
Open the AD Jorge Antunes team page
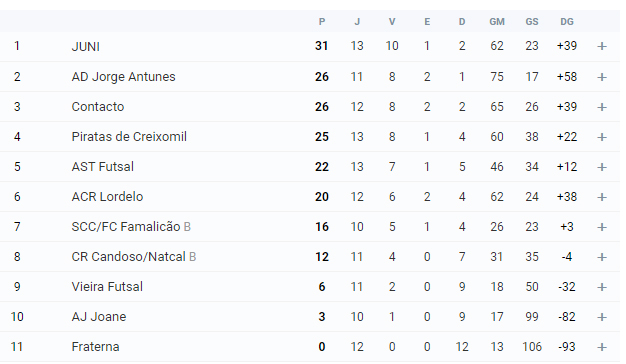click(x=123, y=77)
